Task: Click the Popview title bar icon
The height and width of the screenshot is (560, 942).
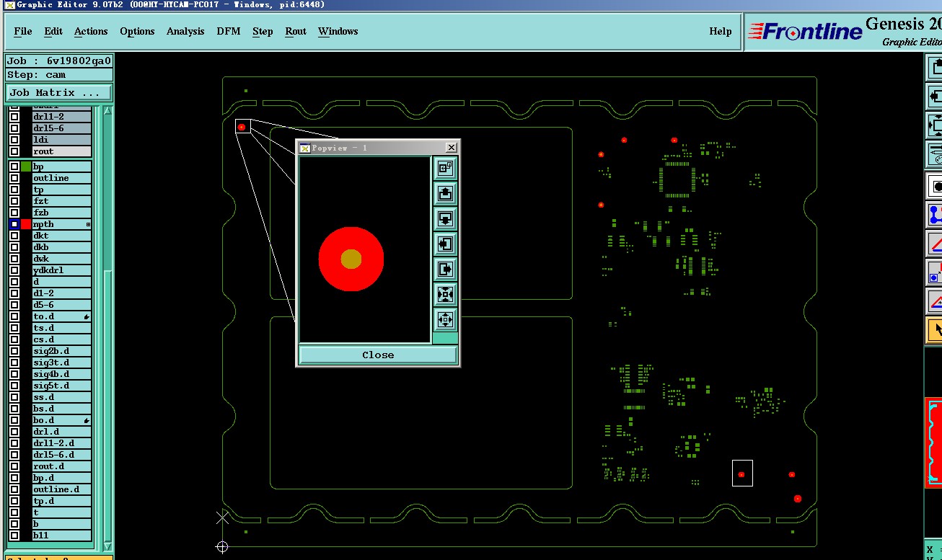Action: tap(304, 148)
